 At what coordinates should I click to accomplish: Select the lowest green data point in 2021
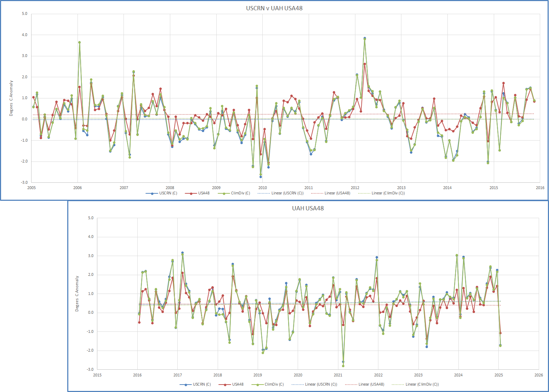pos(343,366)
